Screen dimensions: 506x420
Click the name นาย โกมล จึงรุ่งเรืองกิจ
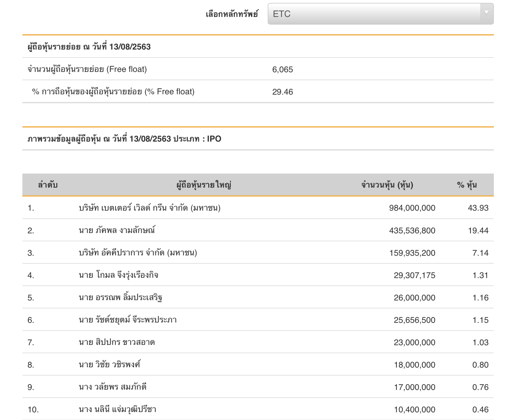pyautogui.click(x=118, y=275)
